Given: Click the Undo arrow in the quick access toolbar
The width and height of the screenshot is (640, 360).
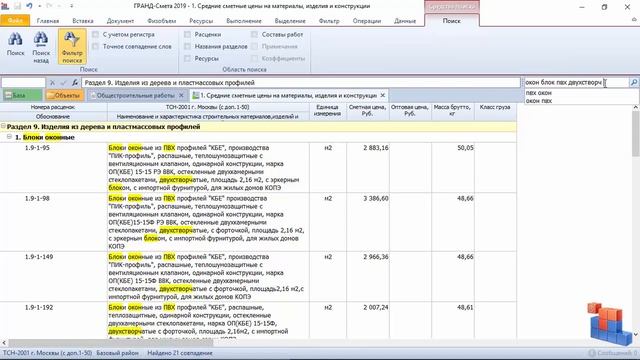Looking at the screenshot, I should click(x=29, y=6).
